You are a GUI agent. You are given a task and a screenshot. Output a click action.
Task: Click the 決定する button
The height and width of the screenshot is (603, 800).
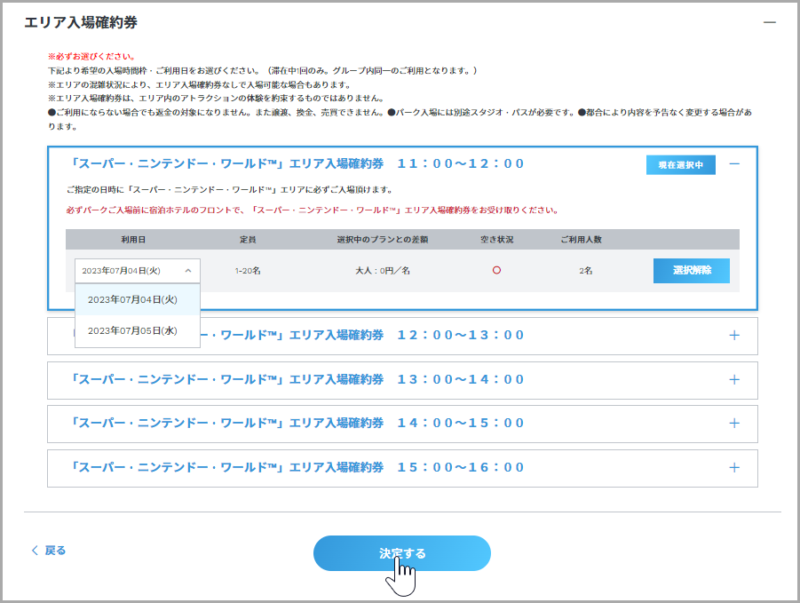402,553
